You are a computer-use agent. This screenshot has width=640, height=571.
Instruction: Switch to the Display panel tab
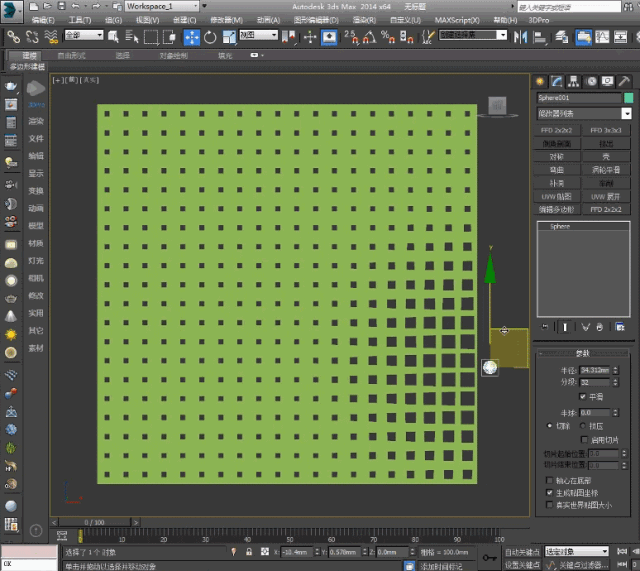[607, 82]
